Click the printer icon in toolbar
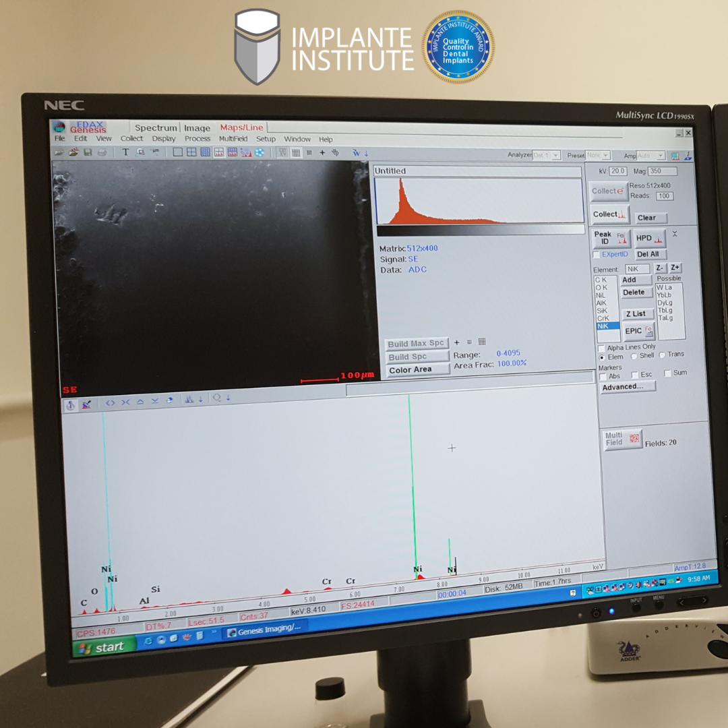The height and width of the screenshot is (728, 728). tap(102, 152)
